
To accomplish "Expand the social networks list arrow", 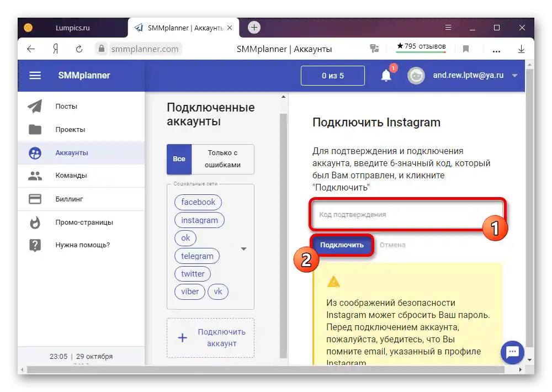I will [243, 249].
